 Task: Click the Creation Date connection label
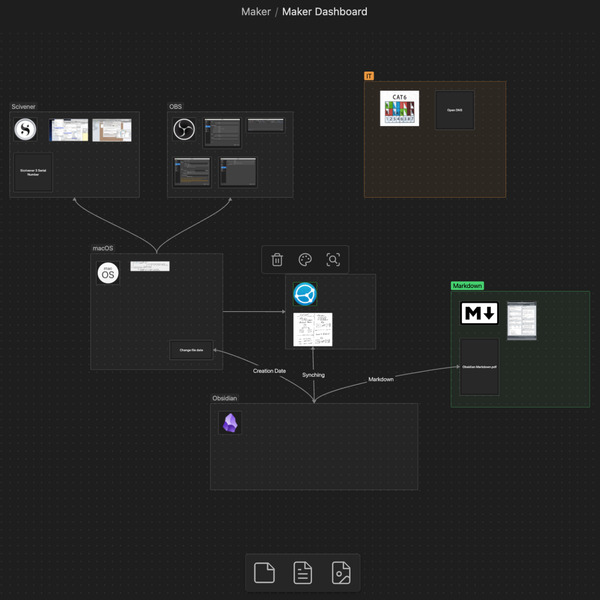click(x=270, y=371)
